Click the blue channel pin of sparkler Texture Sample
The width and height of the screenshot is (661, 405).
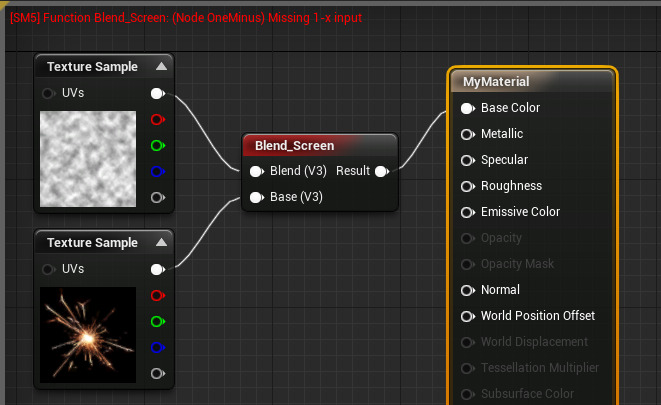pyautogui.click(x=157, y=348)
